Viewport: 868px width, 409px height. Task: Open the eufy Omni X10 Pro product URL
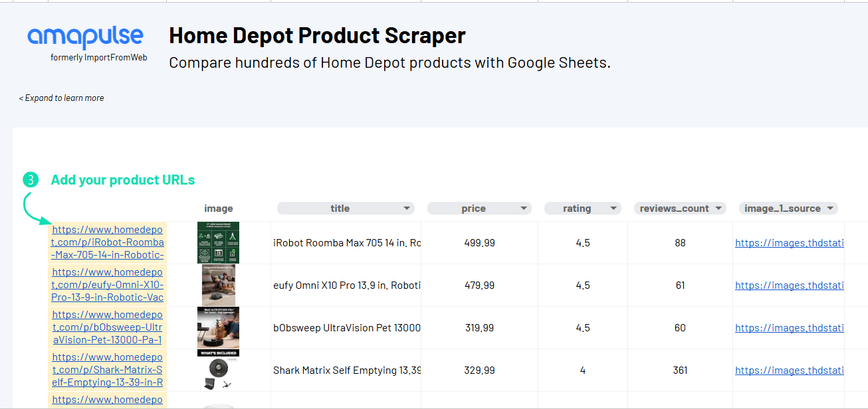108,285
